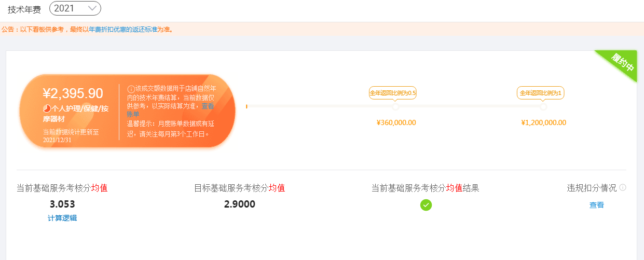
Task: Click the 全年返回比例为0.5 milestone bubble
Action: (x=393, y=93)
